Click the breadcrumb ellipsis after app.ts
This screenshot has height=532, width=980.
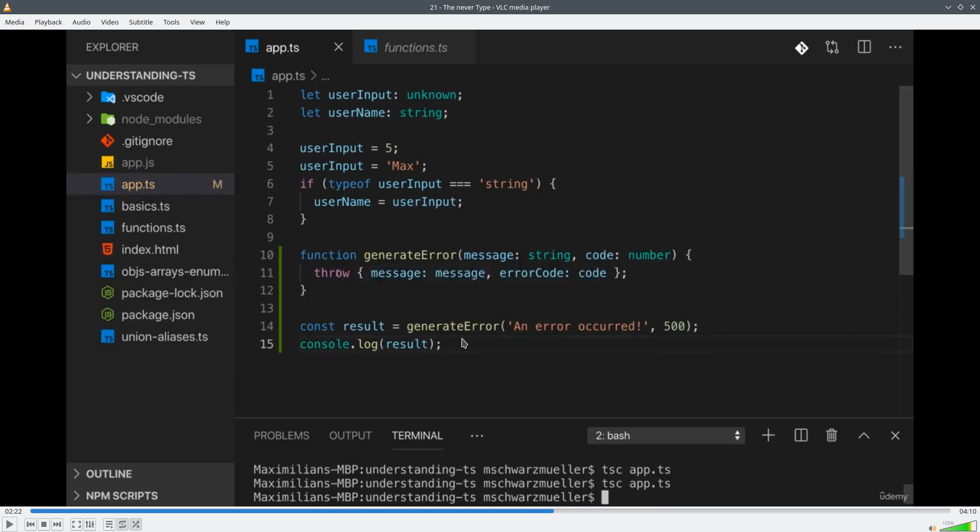[x=326, y=78]
